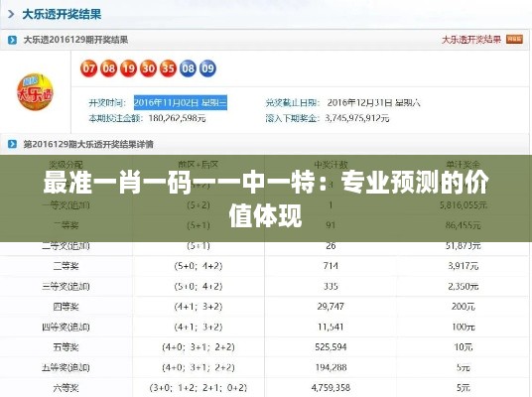Click prize amount 10元

click(x=464, y=347)
